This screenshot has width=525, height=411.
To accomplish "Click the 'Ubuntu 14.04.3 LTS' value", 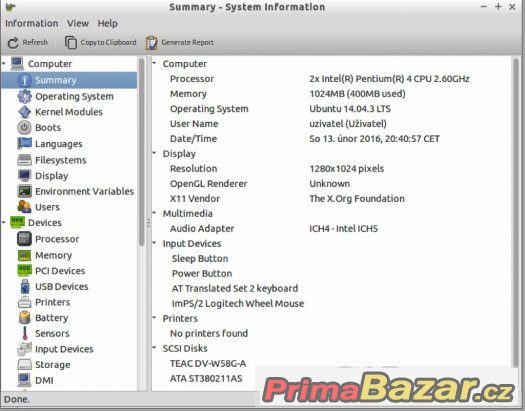I will [350, 109].
